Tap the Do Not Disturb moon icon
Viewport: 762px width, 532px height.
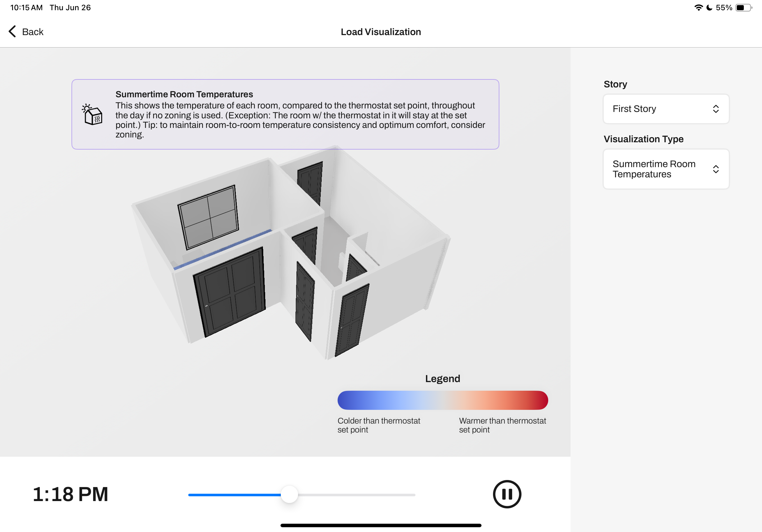pyautogui.click(x=709, y=7)
